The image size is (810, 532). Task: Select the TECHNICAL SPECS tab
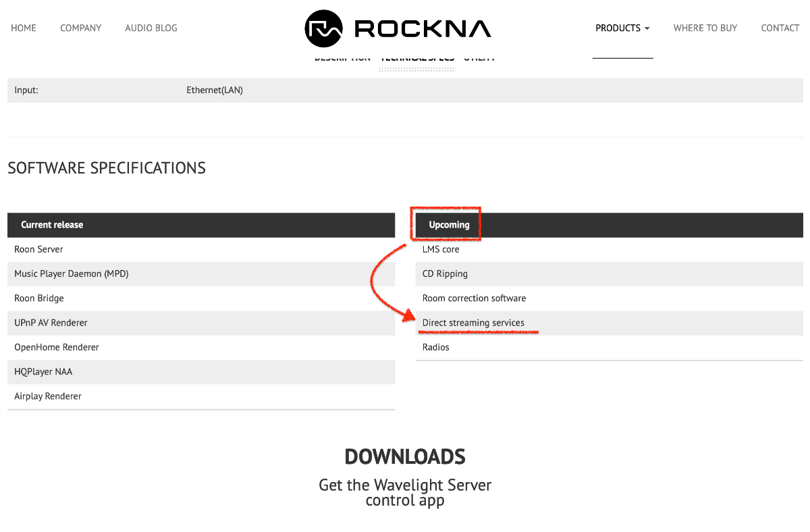coord(417,59)
